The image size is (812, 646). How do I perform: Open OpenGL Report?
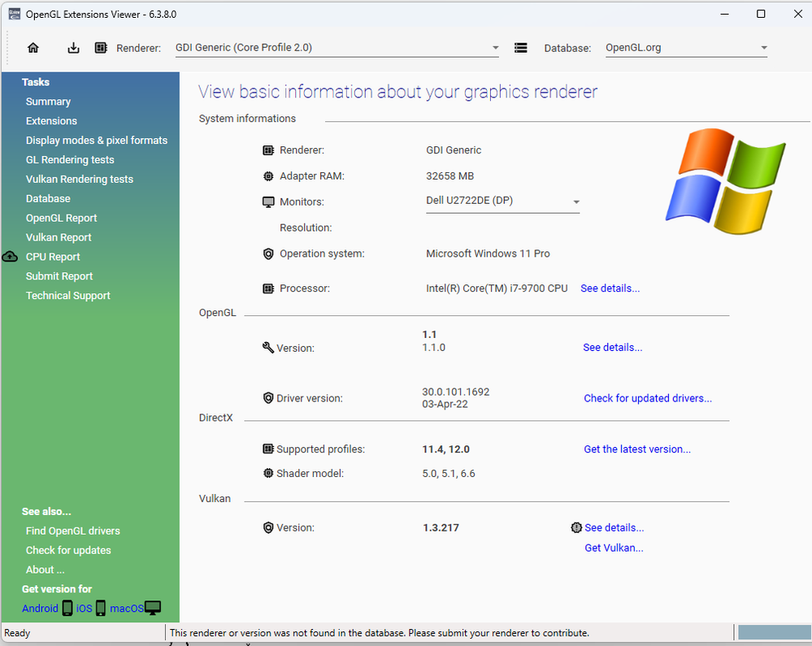click(x=61, y=218)
